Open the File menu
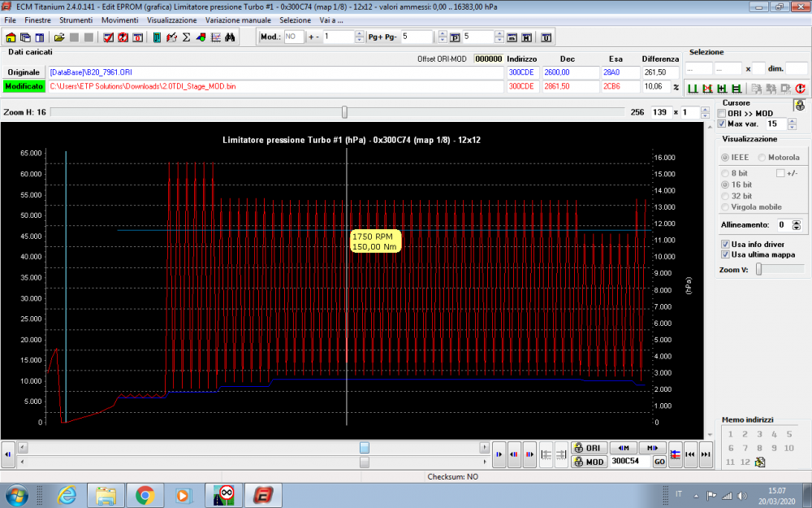Image resolution: width=812 pixels, height=508 pixels. point(10,20)
